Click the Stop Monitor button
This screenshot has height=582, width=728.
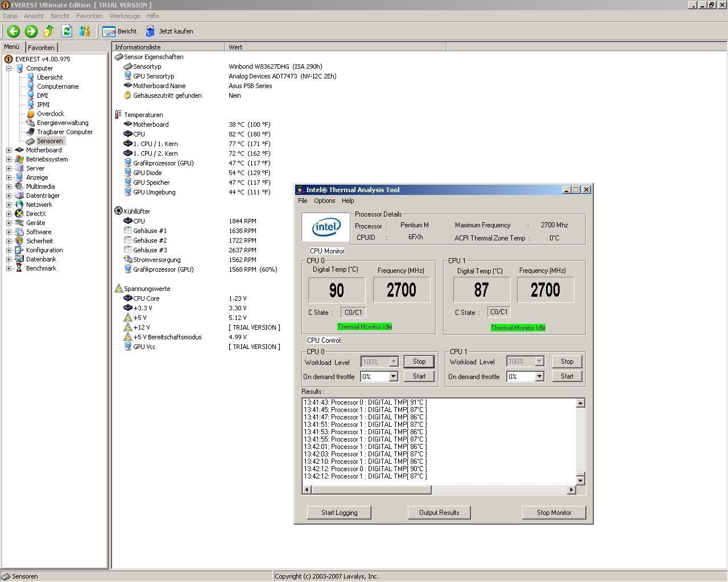click(x=554, y=513)
